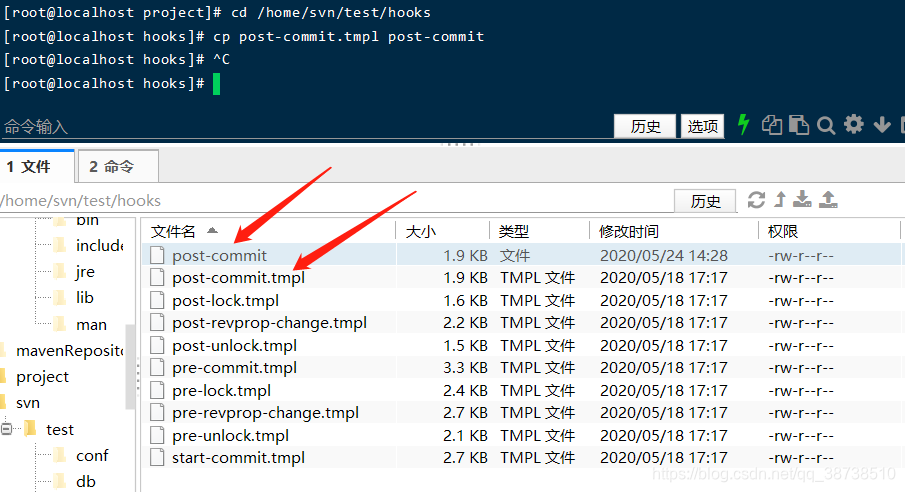
Task: Switch to the 1 文件 tab
Action: 37,167
